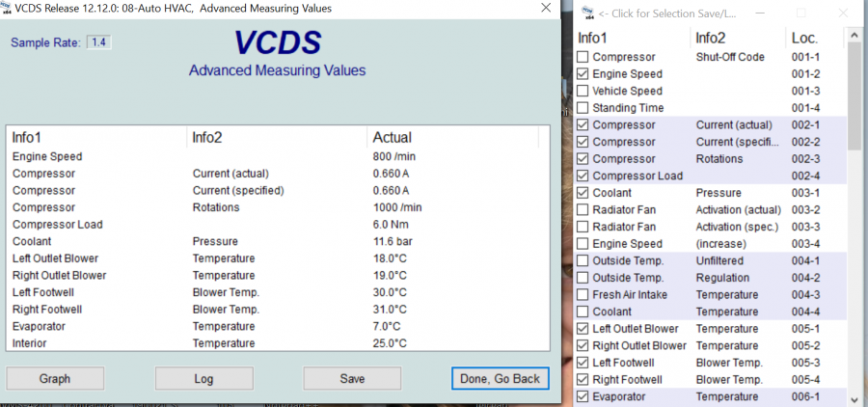Click the Save button
This screenshot has height=407, width=868.
(x=352, y=379)
